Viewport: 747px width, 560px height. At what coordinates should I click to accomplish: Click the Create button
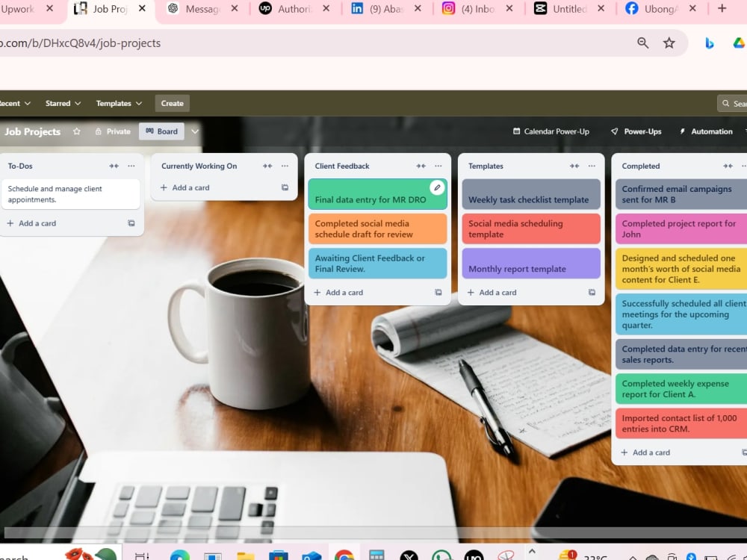[x=172, y=103]
